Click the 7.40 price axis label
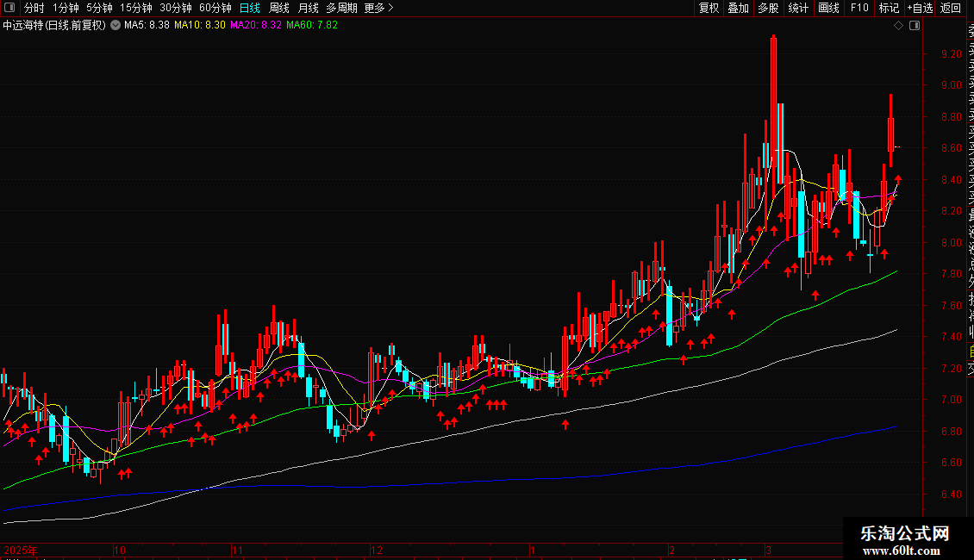The height and width of the screenshot is (560, 974). coord(951,337)
